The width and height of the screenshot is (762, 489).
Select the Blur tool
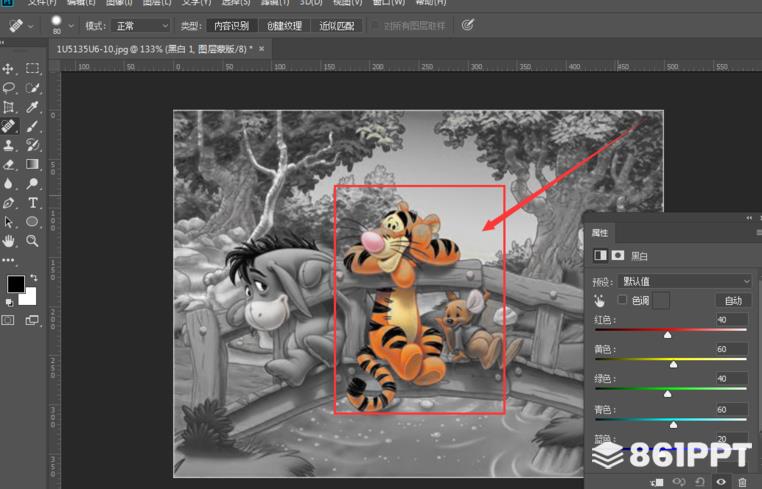[x=8, y=183]
